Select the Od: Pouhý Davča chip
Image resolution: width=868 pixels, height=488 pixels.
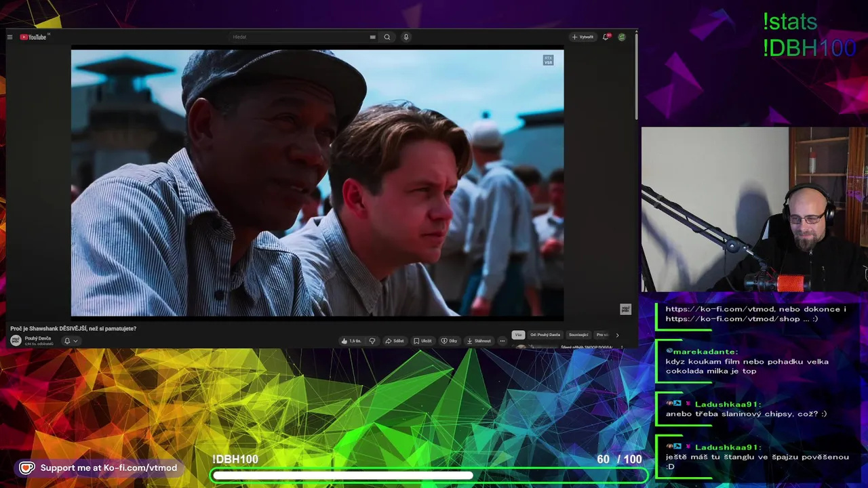545,335
